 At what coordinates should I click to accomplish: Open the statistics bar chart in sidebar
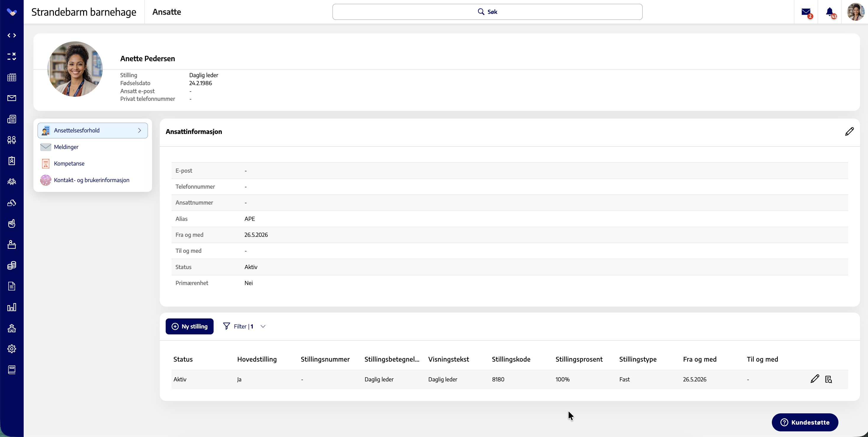[x=12, y=307]
